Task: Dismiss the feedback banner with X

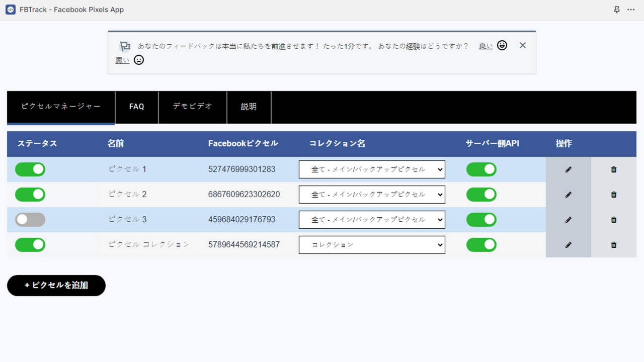Action: 523,45
